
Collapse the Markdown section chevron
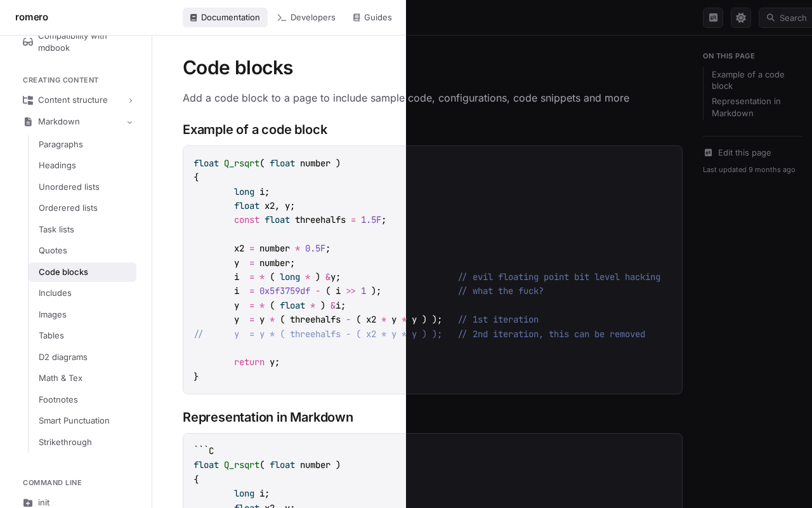130,121
